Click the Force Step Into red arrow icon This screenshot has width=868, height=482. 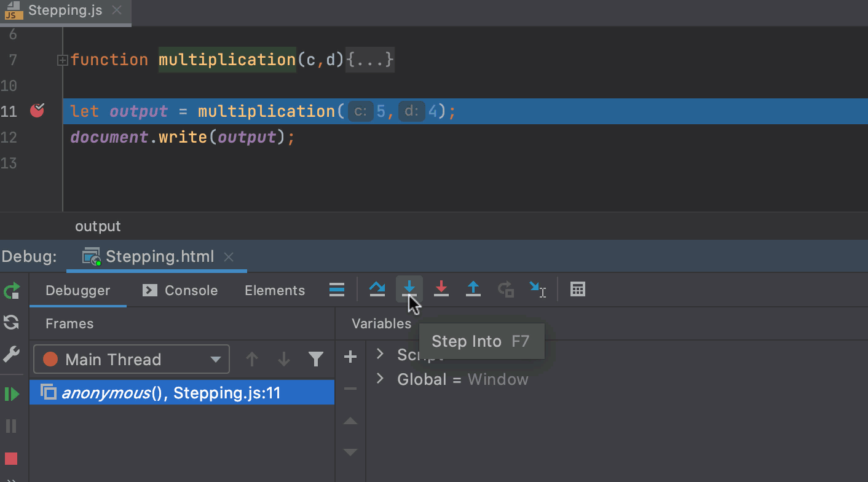click(441, 290)
